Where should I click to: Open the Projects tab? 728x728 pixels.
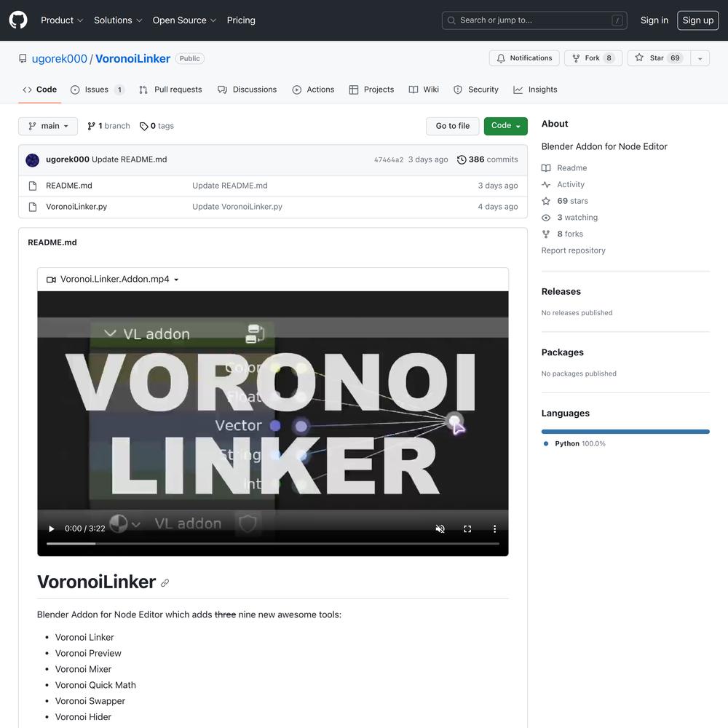pyautogui.click(x=371, y=90)
